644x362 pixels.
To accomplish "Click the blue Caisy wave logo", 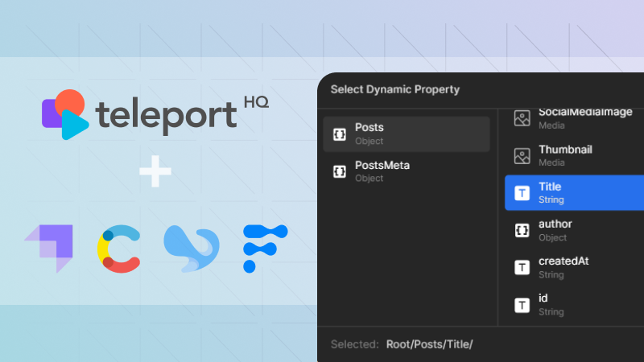I will (192, 249).
